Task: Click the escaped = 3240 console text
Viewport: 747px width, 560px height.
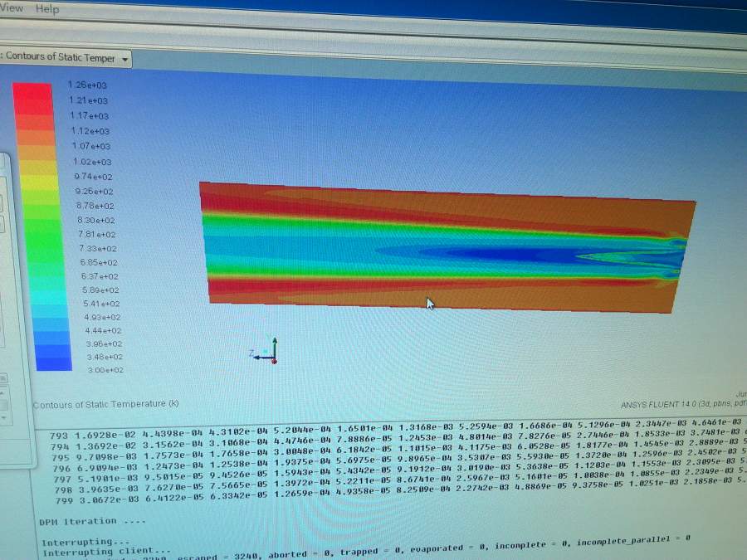Action: [218, 556]
